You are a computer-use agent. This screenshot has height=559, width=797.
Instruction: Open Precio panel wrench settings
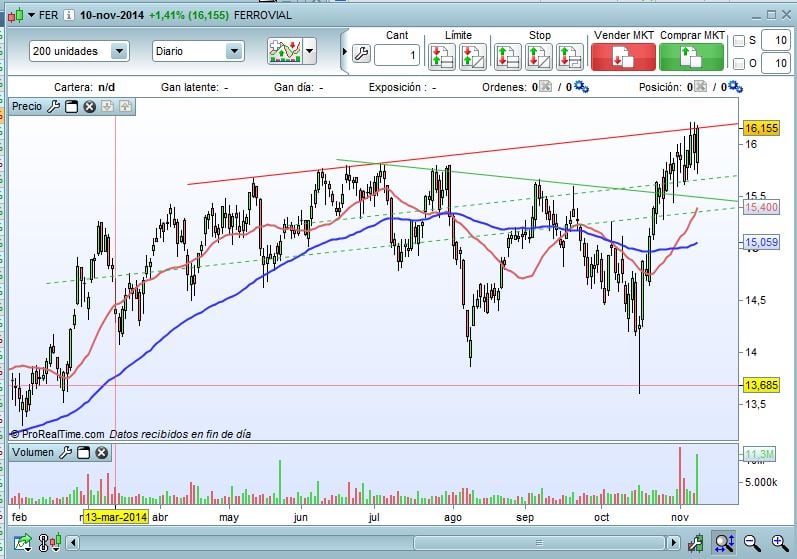pyautogui.click(x=53, y=106)
